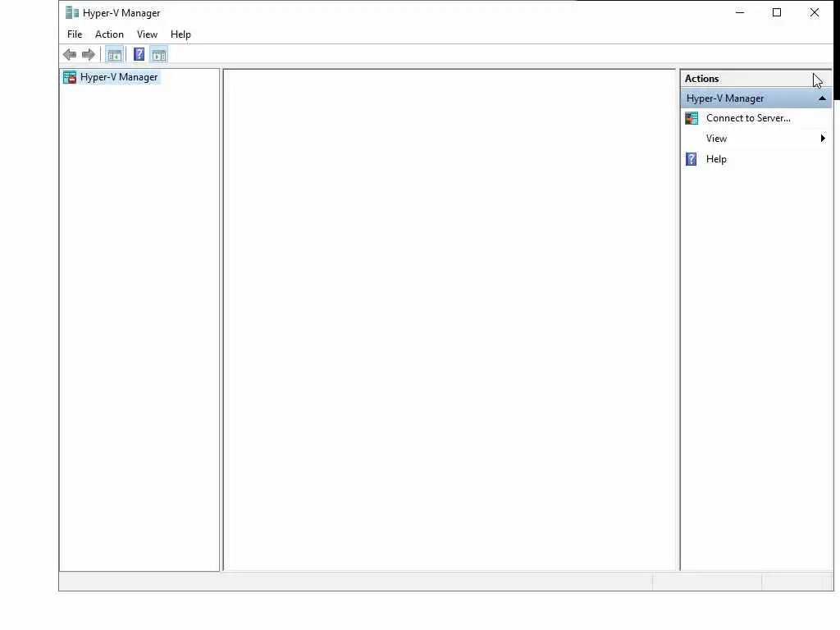Open the View menu in the menu bar
The height and width of the screenshot is (630, 840).
pyautogui.click(x=147, y=34)
